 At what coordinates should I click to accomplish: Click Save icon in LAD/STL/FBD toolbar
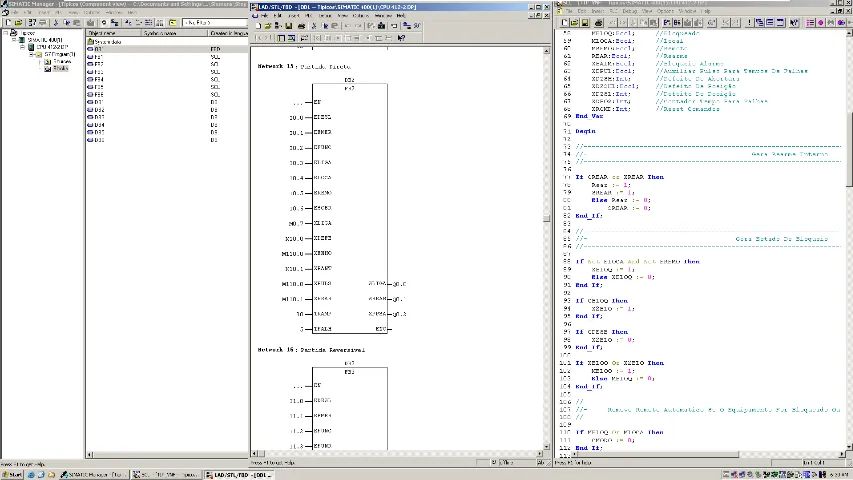point(288,26)
